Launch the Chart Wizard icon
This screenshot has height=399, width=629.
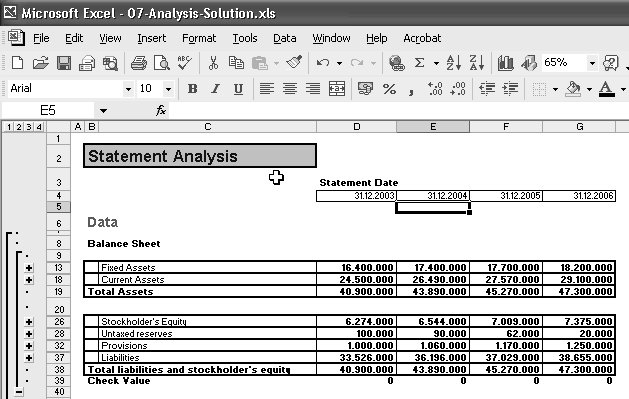tap(505, 63)
